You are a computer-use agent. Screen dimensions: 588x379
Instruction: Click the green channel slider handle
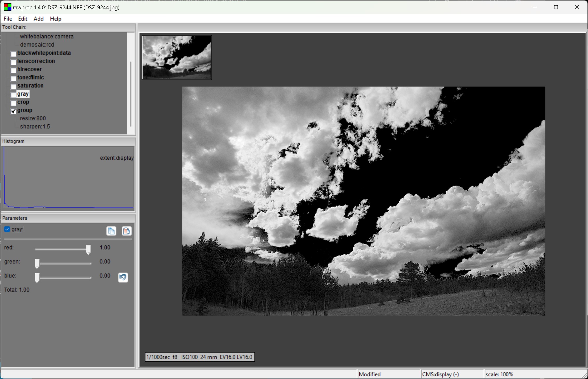tap(37, 263)
